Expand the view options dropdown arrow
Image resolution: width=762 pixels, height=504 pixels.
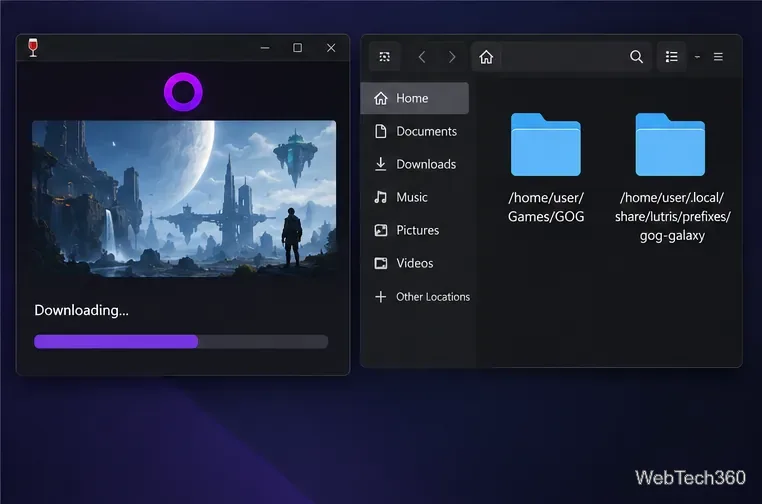point(697,57)
